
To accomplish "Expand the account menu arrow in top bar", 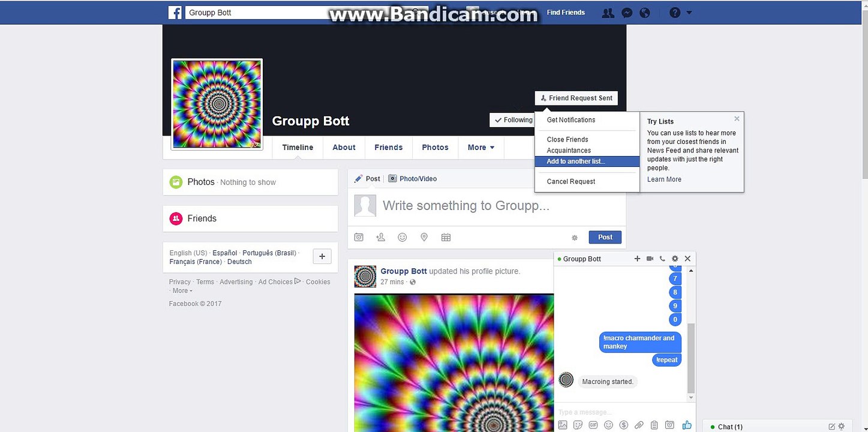I will click(x=689, y=13).
